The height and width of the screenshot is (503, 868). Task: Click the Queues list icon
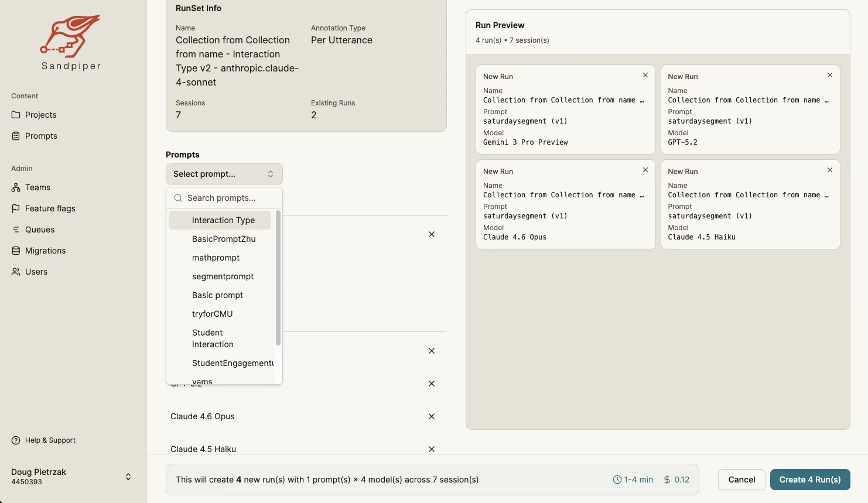[16, 230]
